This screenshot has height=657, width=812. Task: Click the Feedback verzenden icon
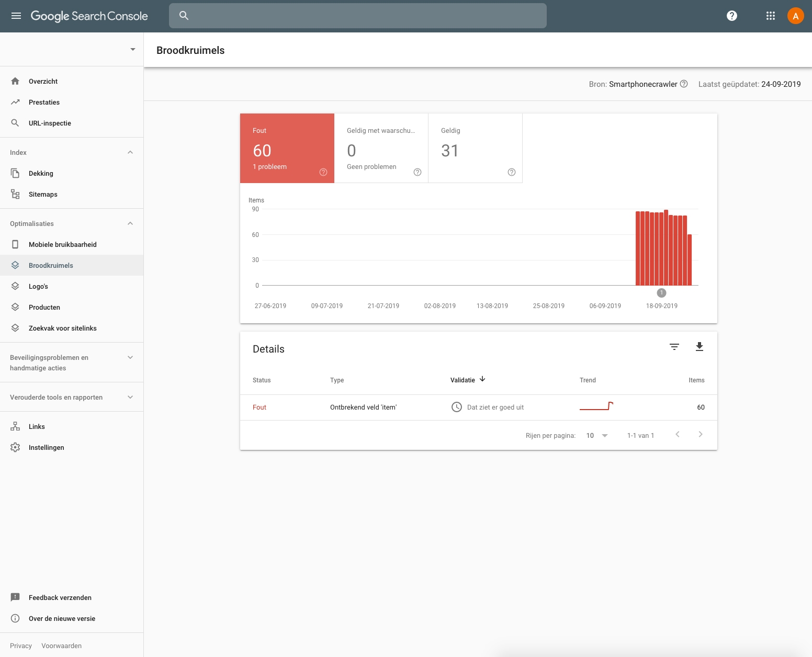click(15, 597)
